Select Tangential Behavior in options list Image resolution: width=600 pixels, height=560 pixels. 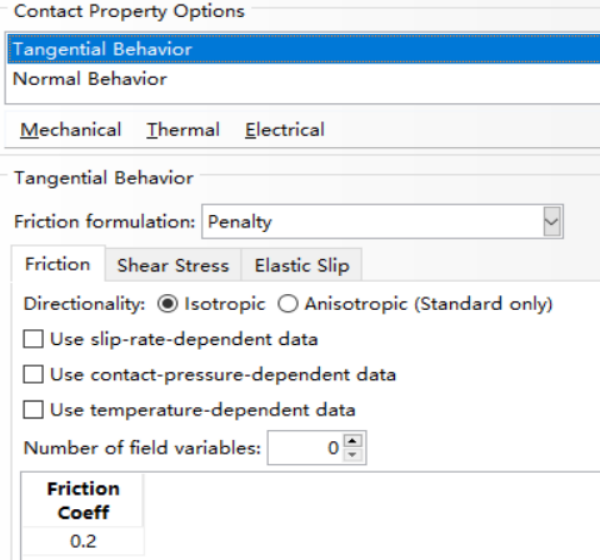coord(304,49)
